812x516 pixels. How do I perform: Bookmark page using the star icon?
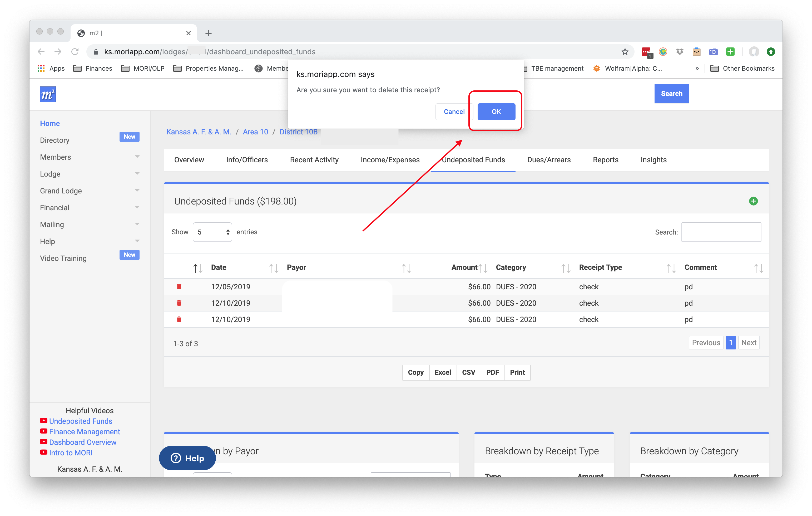pyautogui.click(x=625, y=52)
